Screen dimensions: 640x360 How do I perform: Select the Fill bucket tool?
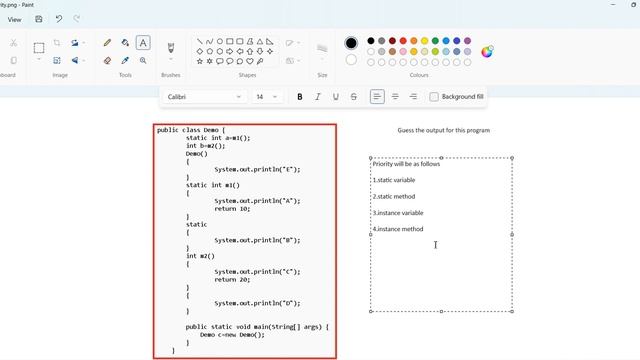pyautogui.click(x=125, y=42)
